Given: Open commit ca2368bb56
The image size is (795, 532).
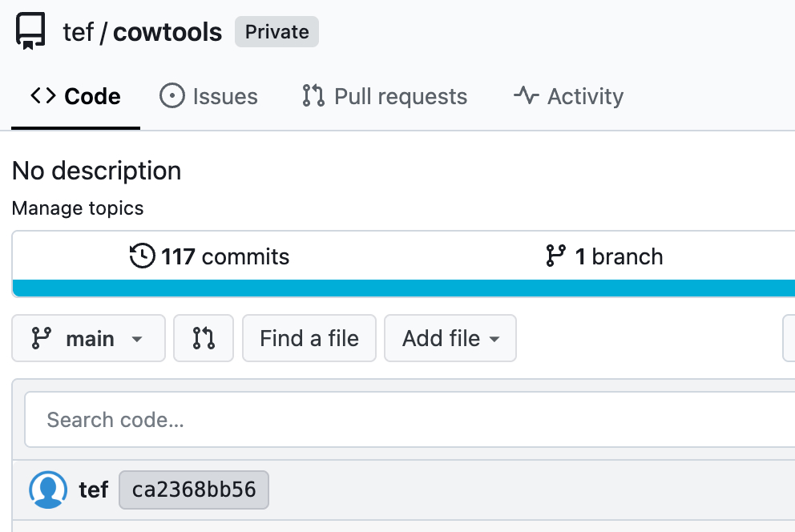Looking at the screenshot, I should point(194,490).
